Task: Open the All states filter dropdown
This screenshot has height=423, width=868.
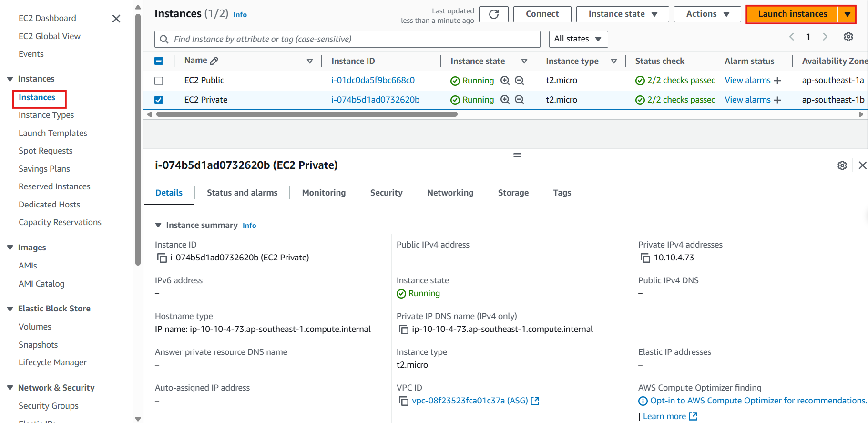Action: click(x=578, y=39)
